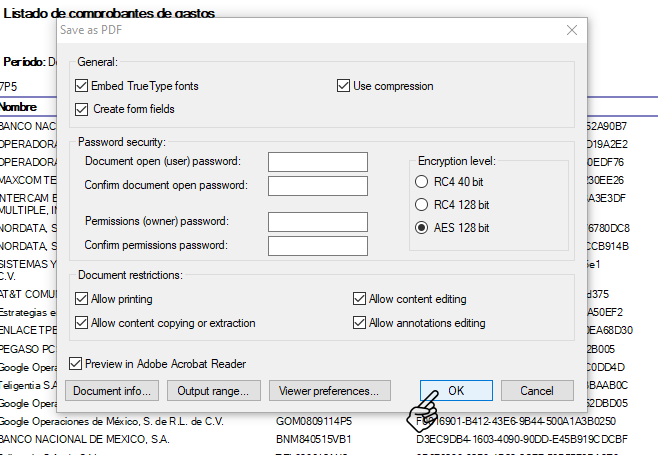Toggle Embed TrueType fonts checkbox

(x=82, y=86)
